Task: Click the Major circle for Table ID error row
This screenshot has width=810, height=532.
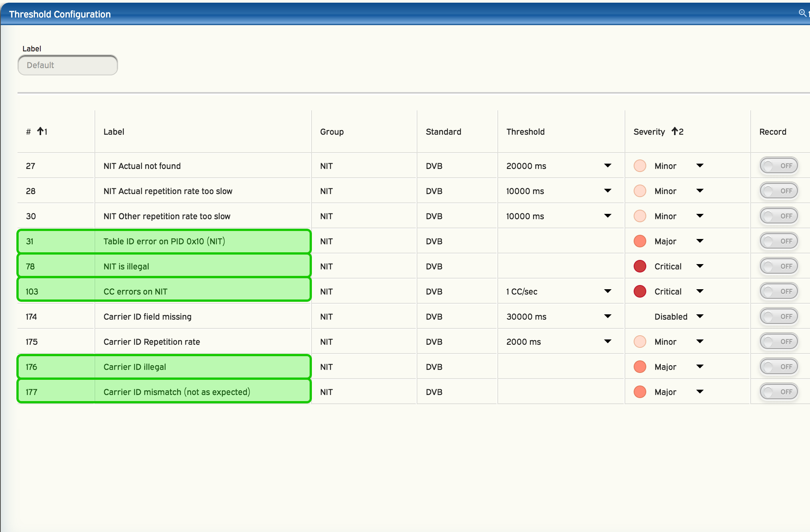Action: coord(640,241)
